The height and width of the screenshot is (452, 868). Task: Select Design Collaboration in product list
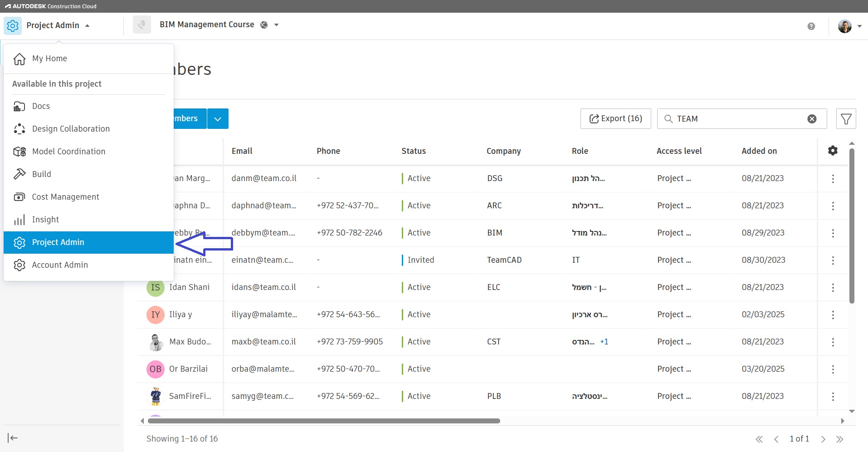71,129
